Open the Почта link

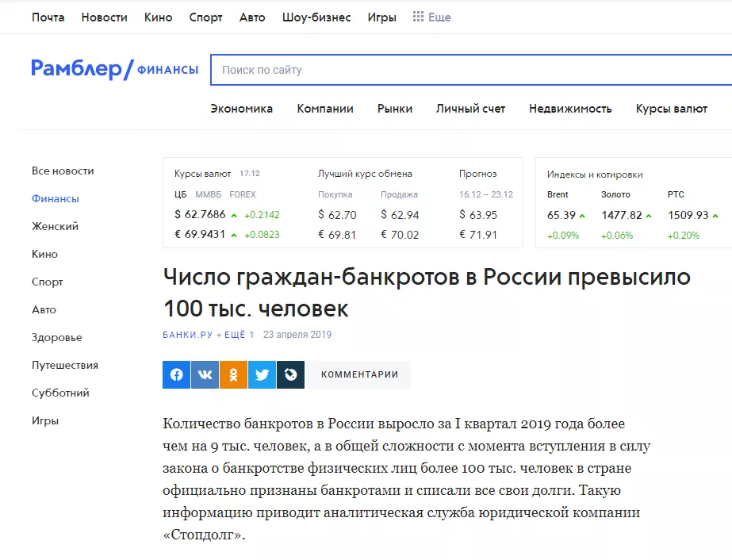(x=48, y=17)
